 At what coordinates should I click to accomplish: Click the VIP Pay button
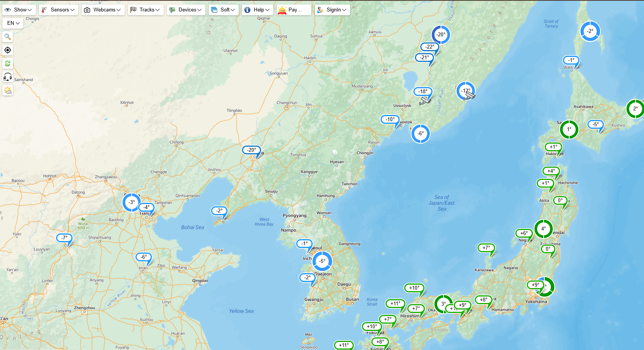(x=294, y=10)
